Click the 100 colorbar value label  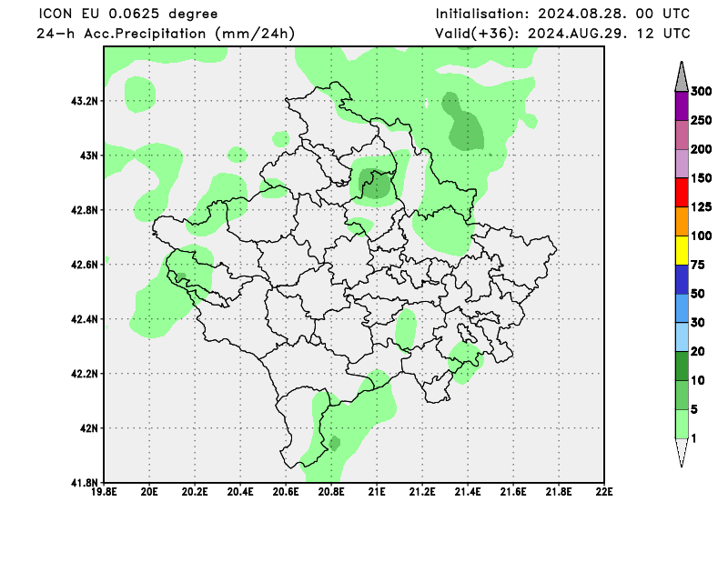(x=701, y=236)
